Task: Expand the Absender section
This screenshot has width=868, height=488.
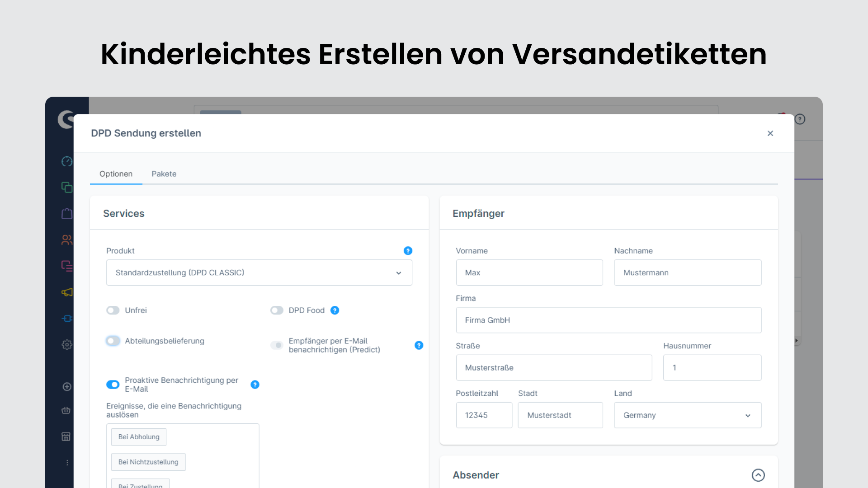Action: coord(758,475)
